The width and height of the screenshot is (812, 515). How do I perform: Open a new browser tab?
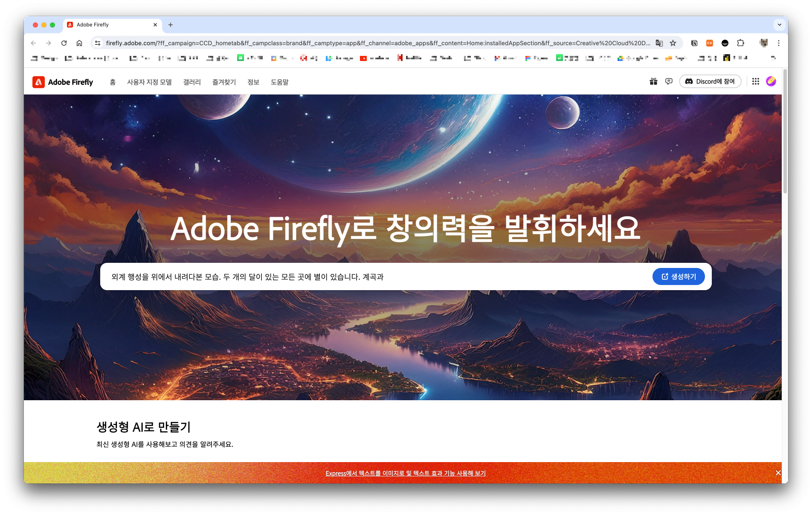[171, 25]
